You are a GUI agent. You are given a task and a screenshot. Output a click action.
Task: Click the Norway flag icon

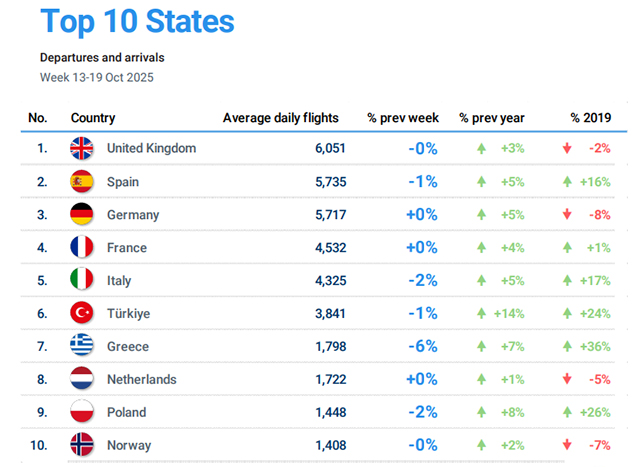pos(82,445)
